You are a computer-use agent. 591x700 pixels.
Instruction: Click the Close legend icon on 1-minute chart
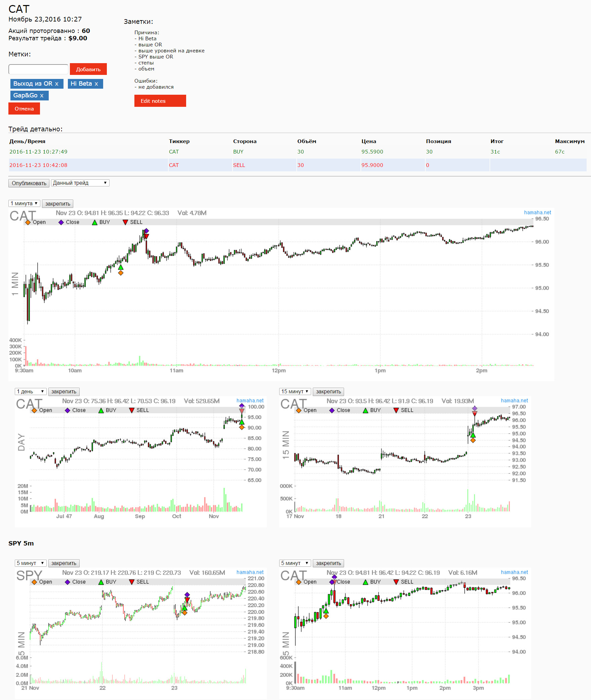61,222
